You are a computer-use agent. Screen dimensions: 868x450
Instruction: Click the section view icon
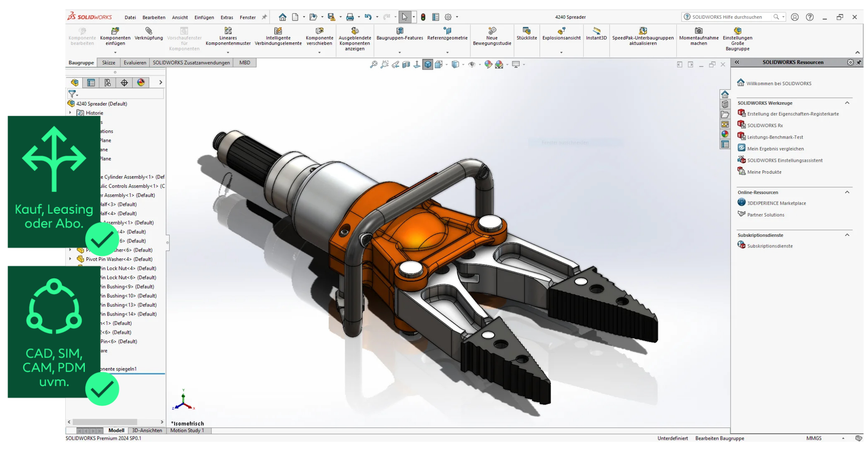coord(406,64)
